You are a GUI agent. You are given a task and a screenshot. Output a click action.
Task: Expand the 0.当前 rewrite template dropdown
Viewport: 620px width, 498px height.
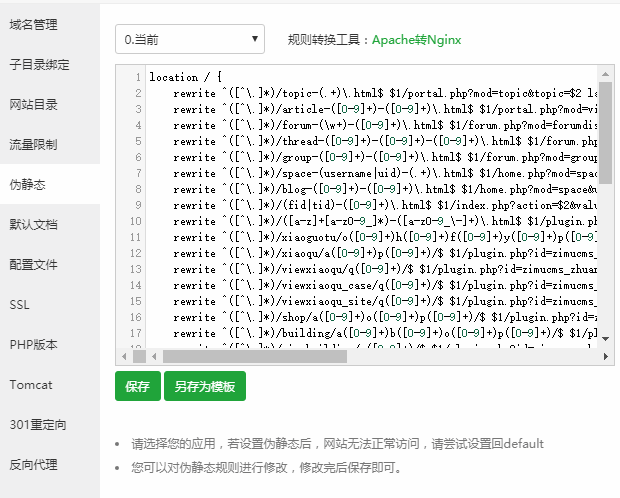coord(190,39)
